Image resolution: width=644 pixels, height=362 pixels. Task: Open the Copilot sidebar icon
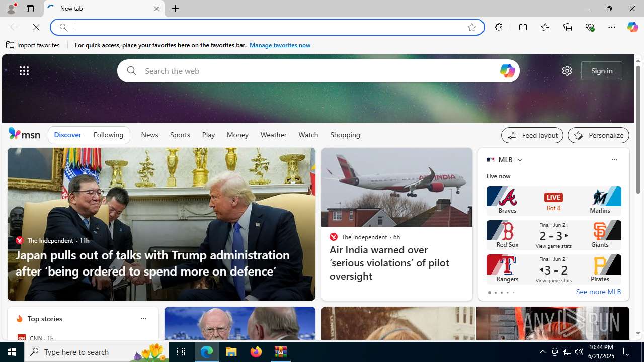coord(632,27)
